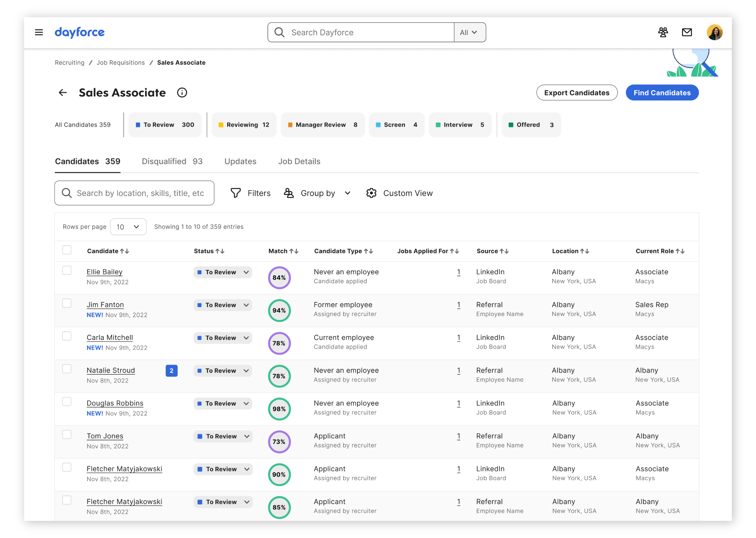This screenshot has width=756, height=538.
Task: Select Ellie Bailey's row checkbox
Action: [67, 270]
